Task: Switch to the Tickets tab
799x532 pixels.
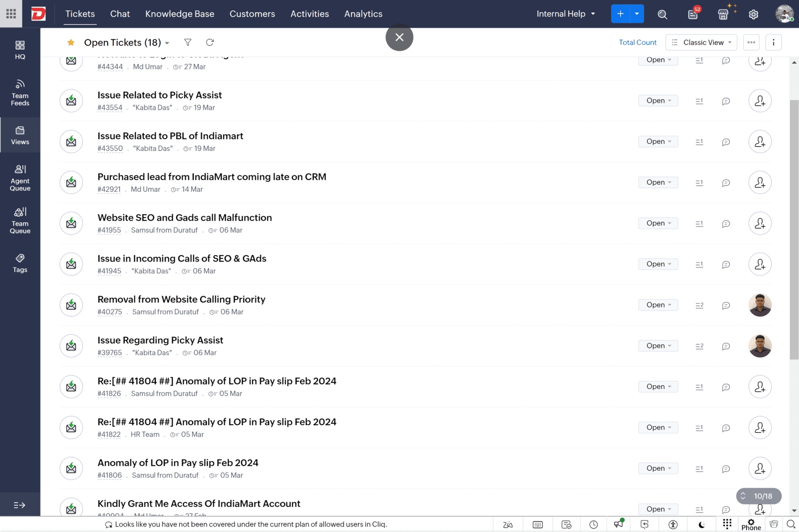Action: pyautogui.click(x=80, y=14)
